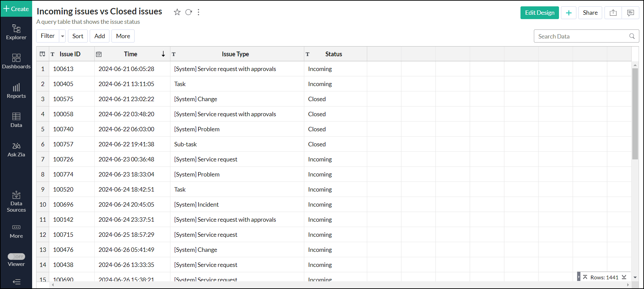Screen dimensions: 644x289
Task: Collapse the left sidebar menu
Action: point(16,282)
